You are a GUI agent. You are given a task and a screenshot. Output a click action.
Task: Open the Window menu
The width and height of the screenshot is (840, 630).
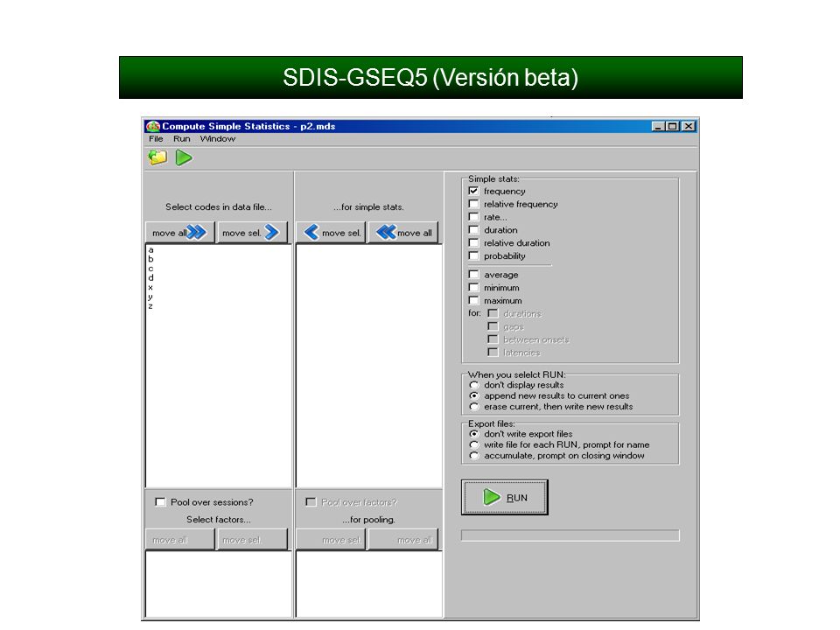(x=218, y=139)
